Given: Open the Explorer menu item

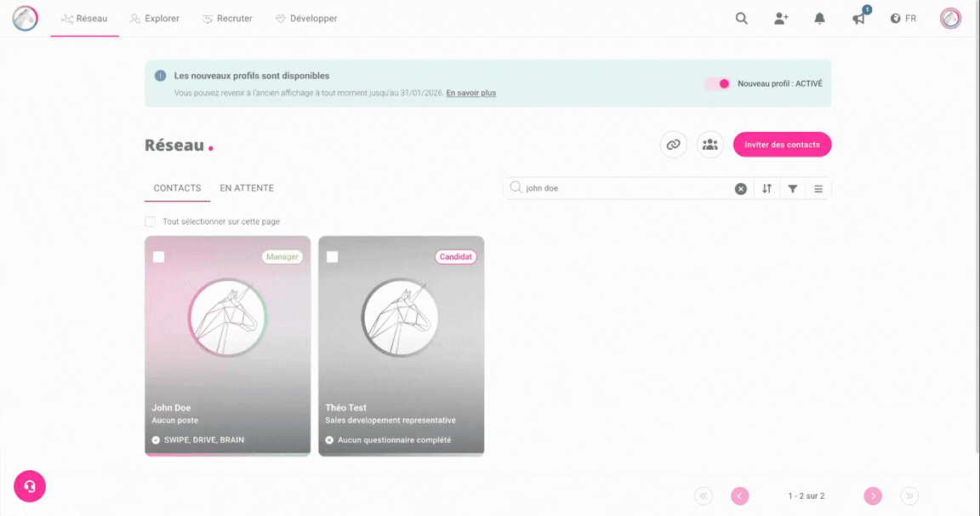Looking at the screenshot, I should (x=154, y=19).
